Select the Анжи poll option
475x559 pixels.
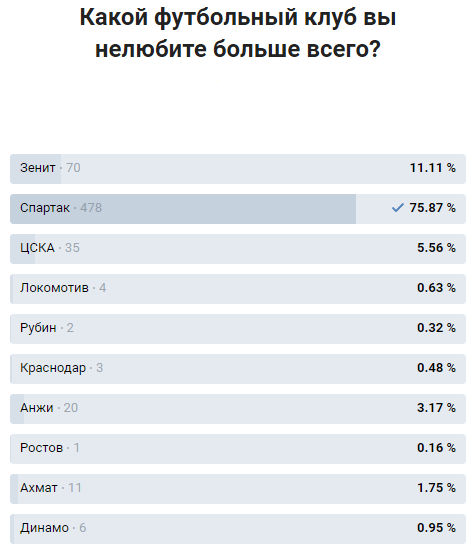[238, 409]
